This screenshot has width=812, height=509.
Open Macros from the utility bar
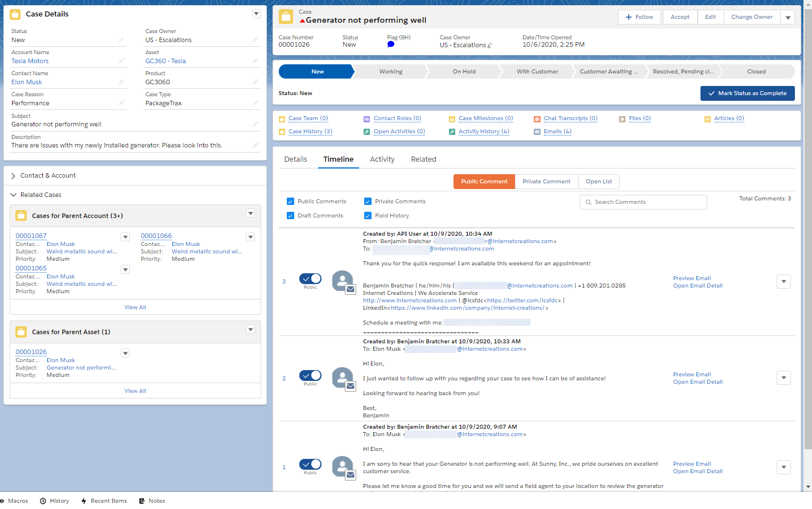click(15, 501)
